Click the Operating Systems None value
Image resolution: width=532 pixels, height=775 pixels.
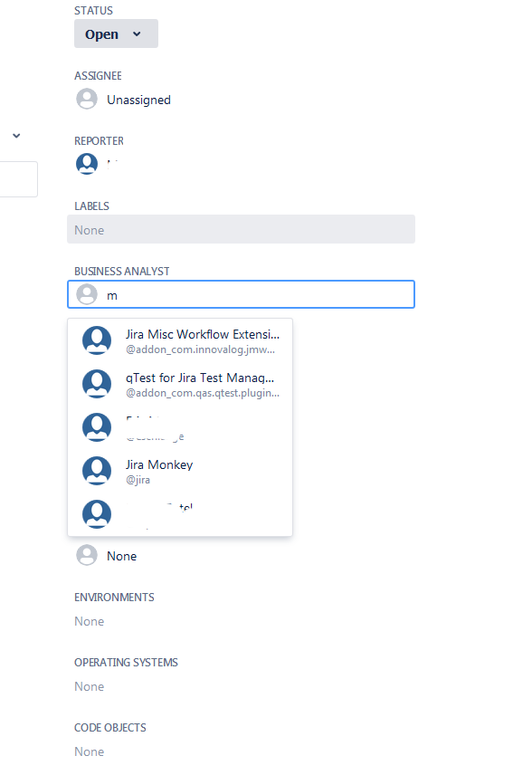(89, 686)
